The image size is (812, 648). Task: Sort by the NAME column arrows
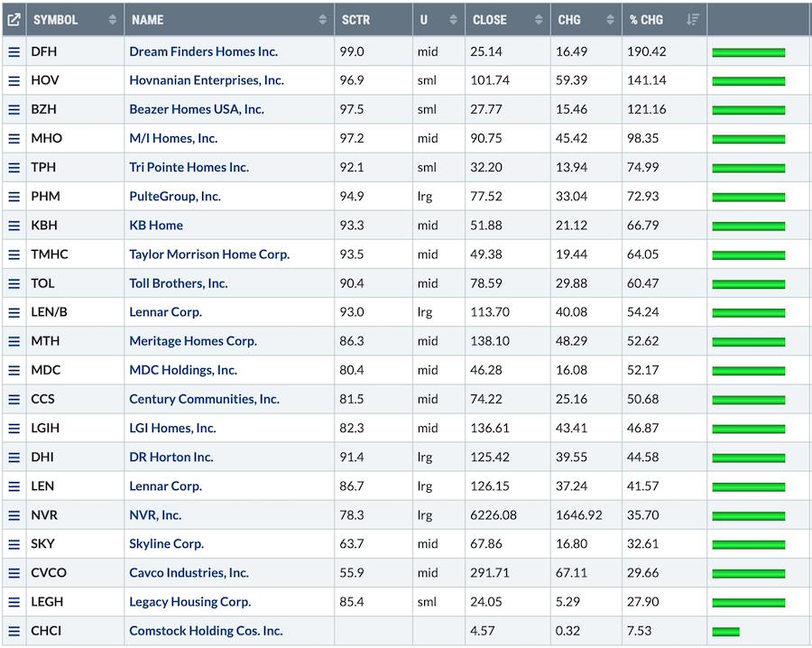click(x=323, y=19)
